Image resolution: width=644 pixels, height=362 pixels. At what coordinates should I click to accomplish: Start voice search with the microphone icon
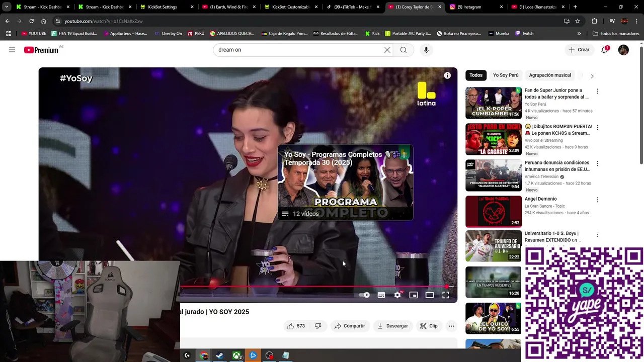click(426, 50)
